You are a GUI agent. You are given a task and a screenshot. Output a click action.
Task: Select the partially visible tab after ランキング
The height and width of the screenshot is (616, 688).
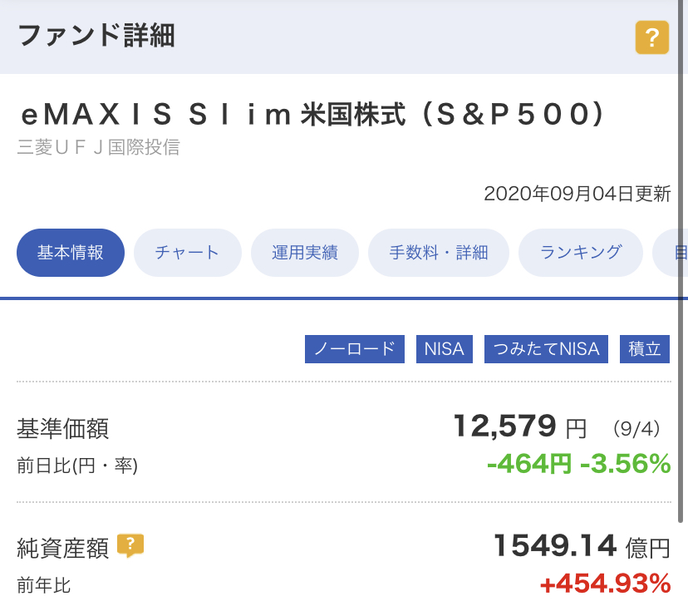pyautogui.click(x=670, y=253)
